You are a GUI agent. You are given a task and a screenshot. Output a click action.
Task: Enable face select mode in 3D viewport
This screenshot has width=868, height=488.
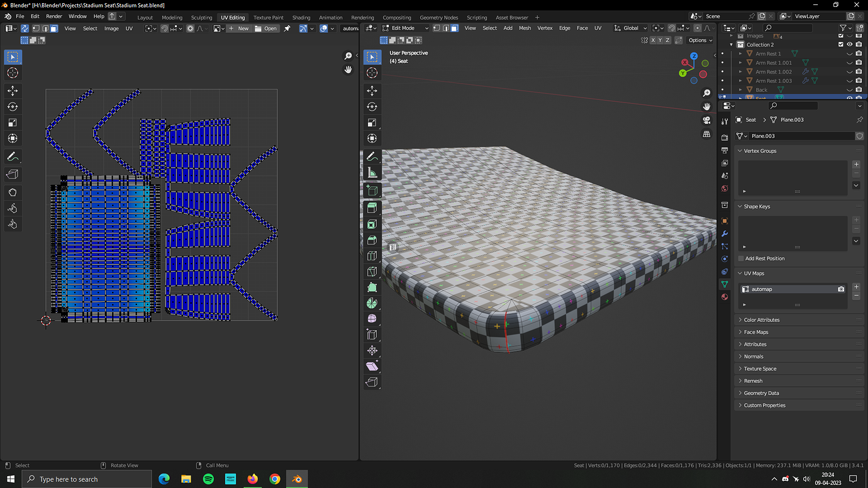click(454, 28)
